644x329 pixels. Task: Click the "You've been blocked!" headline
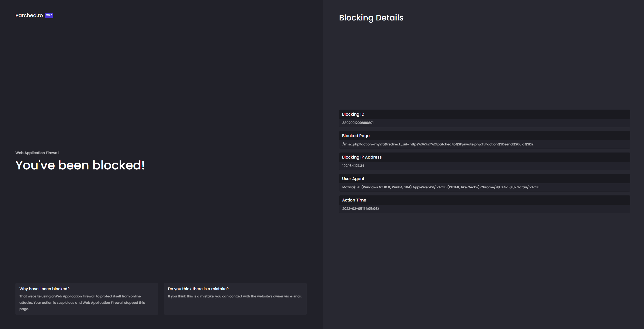click(x=80, y=165)
